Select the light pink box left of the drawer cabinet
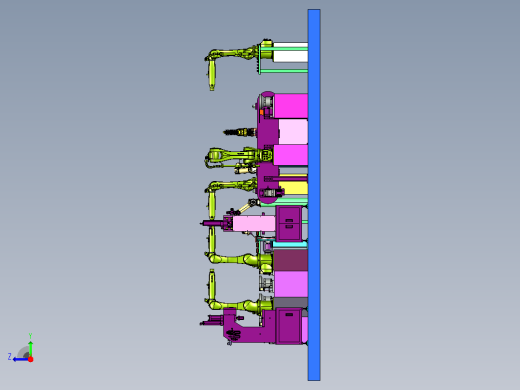Screen dimensions: 520x390 coord(254,223)
